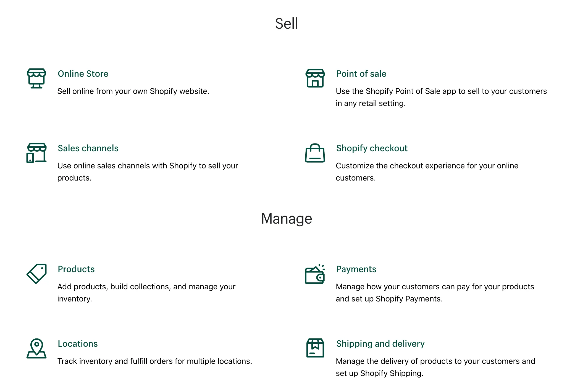Click the Shopify checkout shopping bag icon
This screenshot has width=567, height=392.
coord(315,153)
